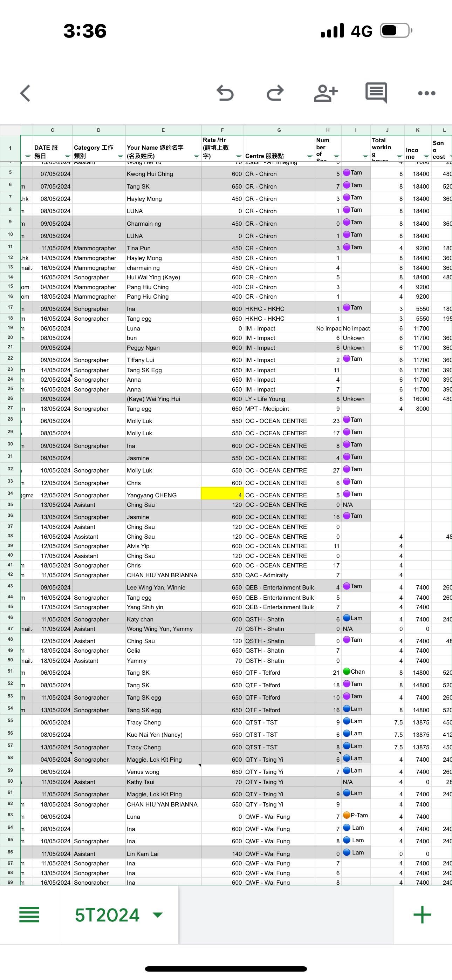Add a new sheet with plus icon

pos(422,914)
